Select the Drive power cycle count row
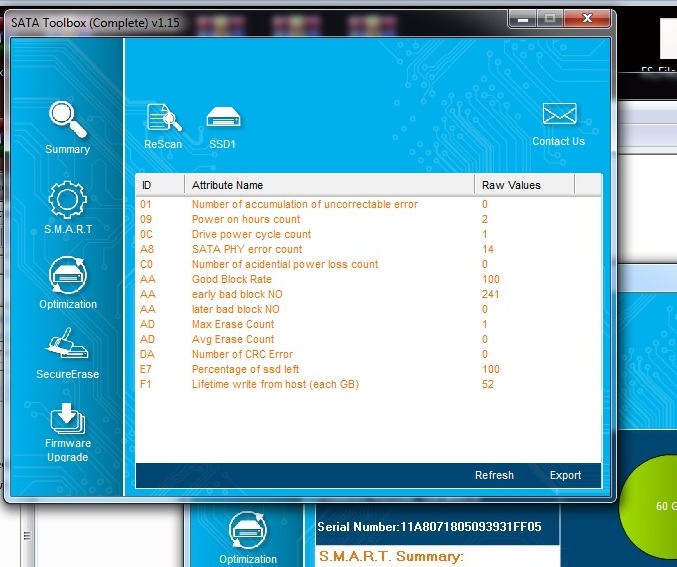677x567 pixels. point(368,234)
